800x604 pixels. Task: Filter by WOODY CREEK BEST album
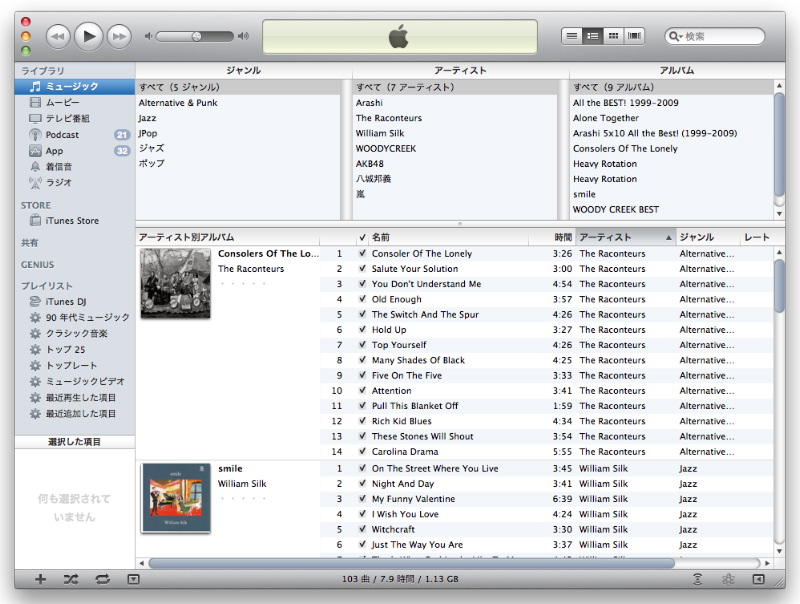tap(672, 210)
